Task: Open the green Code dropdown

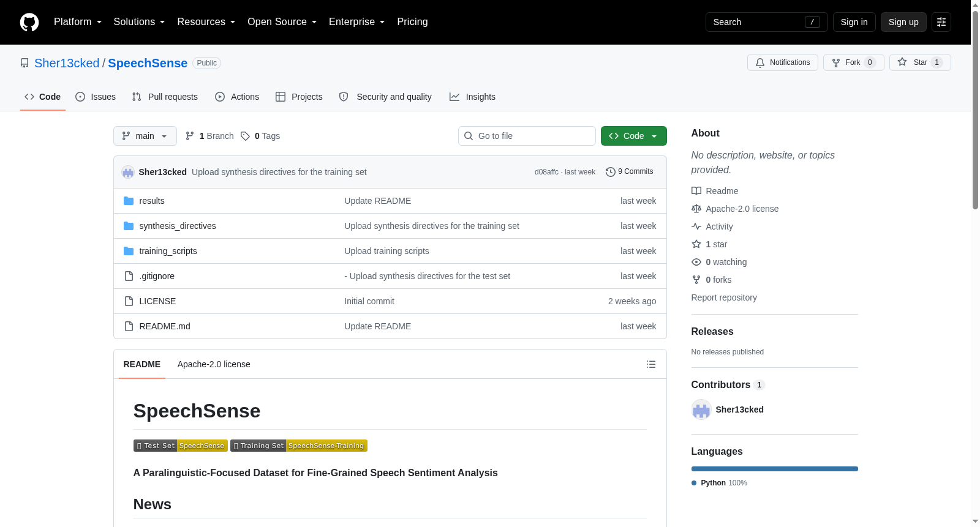Action: (634, 136)
